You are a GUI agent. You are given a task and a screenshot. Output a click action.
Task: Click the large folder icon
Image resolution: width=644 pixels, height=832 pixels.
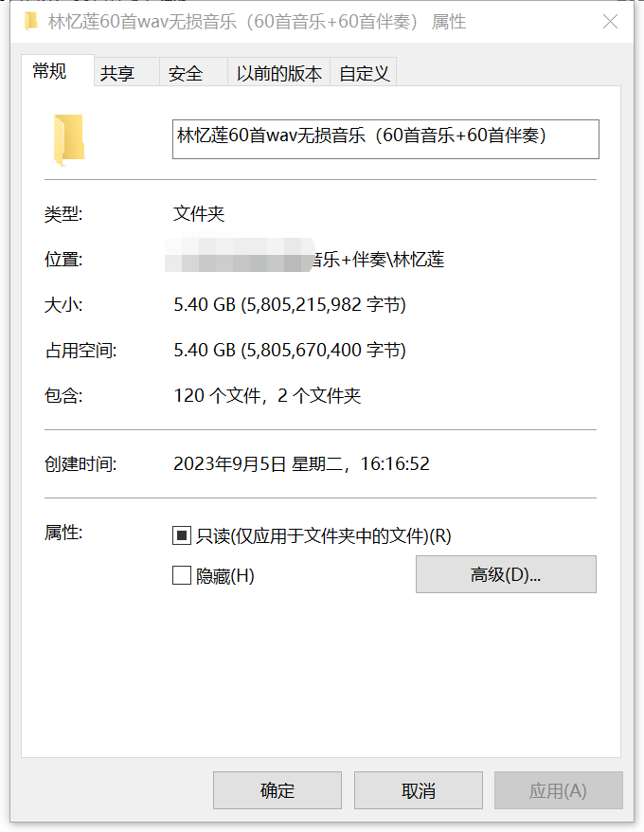pos(69,139)
